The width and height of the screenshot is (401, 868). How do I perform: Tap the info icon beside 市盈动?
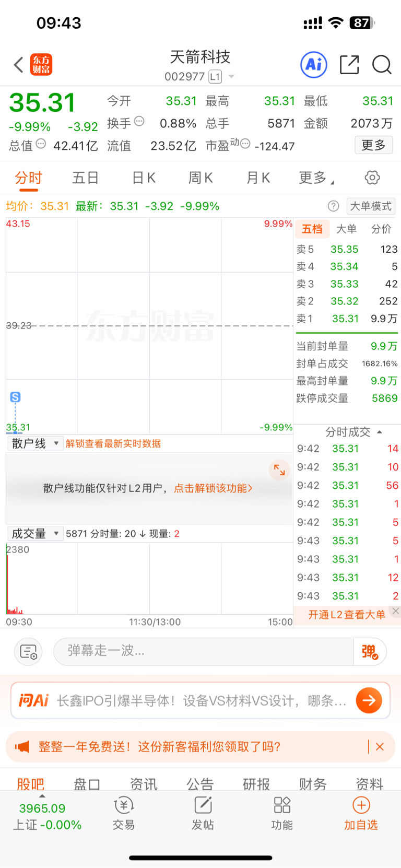click(x=245, y=144)
